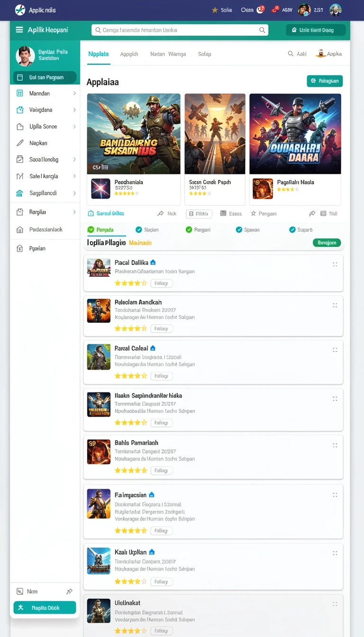
Task: Click the Applkndis logo icon in the top bar
Action: (20, 9)
